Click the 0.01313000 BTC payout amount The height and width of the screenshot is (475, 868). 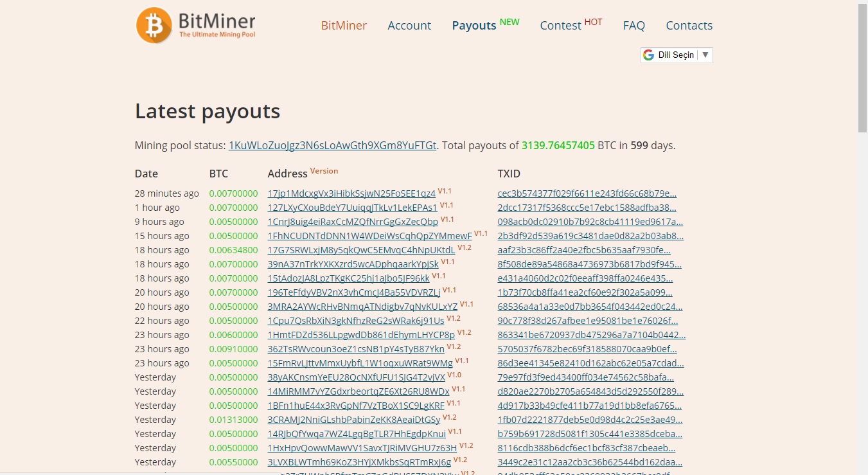[233, 420]
